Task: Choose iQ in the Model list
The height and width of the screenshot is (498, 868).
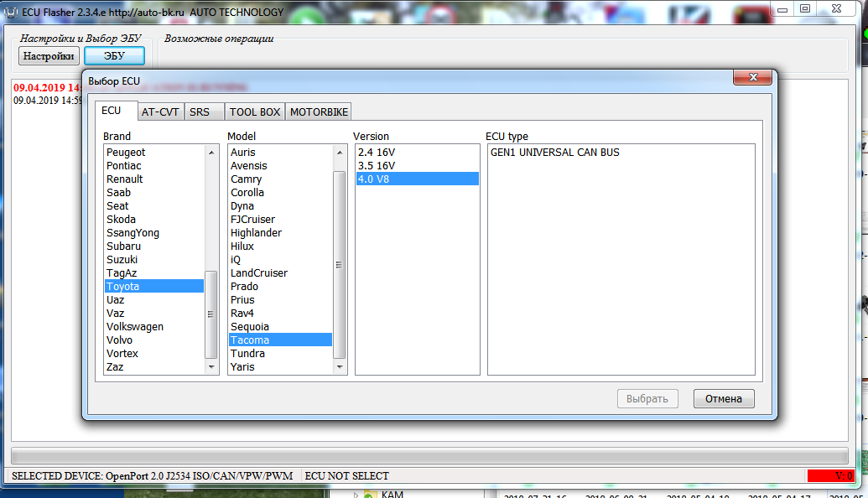Action: [281, 260]
